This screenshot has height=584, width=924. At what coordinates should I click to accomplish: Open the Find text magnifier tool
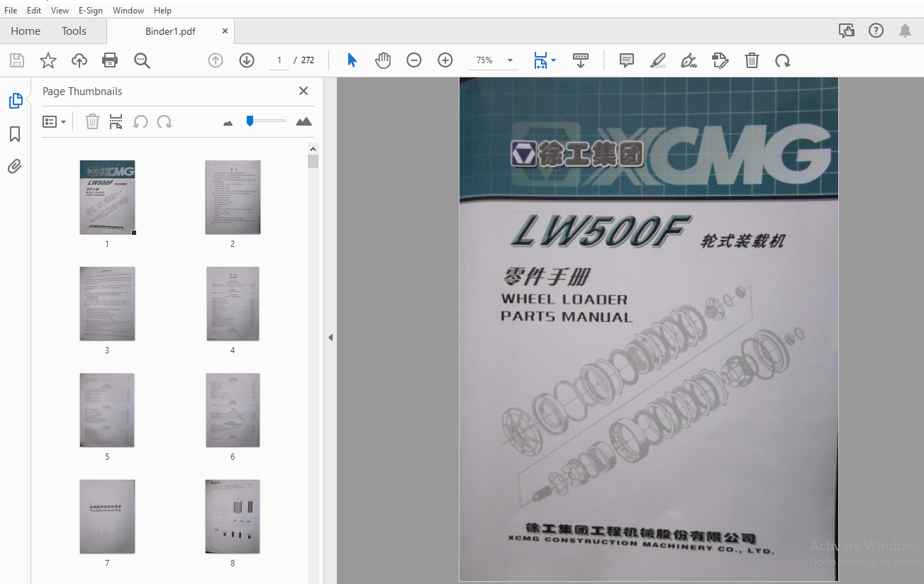point(142,60)
